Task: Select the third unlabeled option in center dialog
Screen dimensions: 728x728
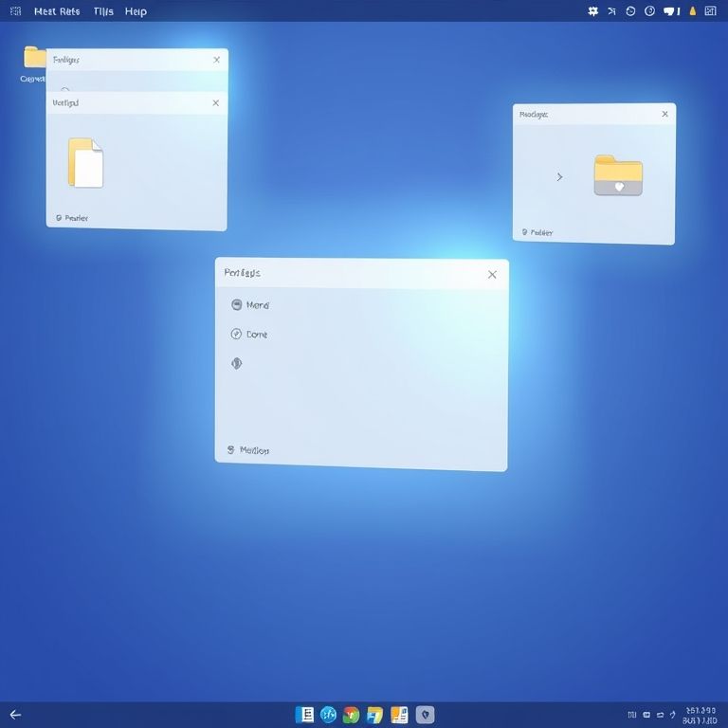Action: pyautogui.click(x=237, y=363)
